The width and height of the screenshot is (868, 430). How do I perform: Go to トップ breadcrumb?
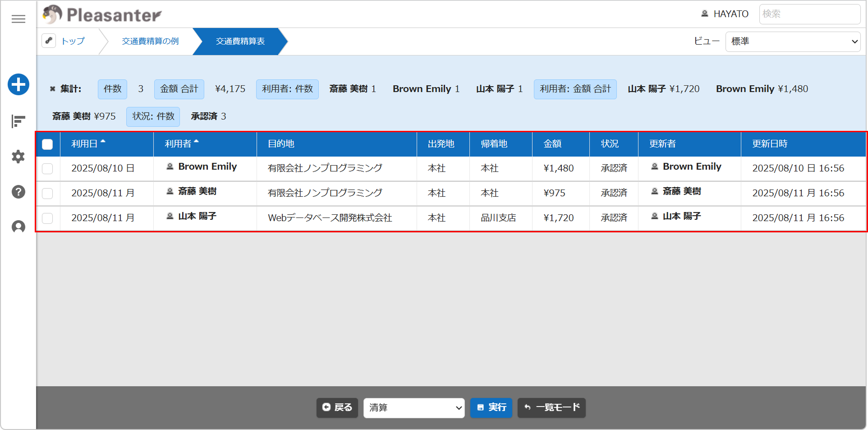click(x=73, y=41)
